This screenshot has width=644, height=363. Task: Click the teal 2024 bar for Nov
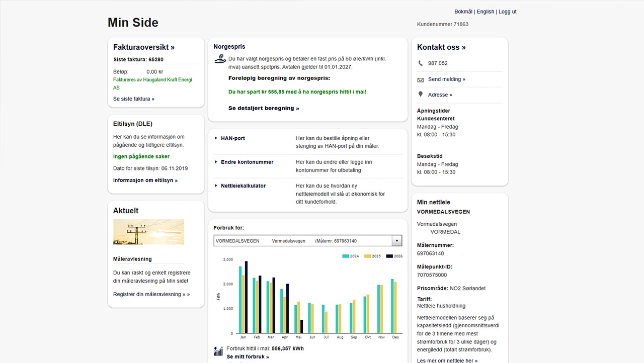[x=378, y=309]
